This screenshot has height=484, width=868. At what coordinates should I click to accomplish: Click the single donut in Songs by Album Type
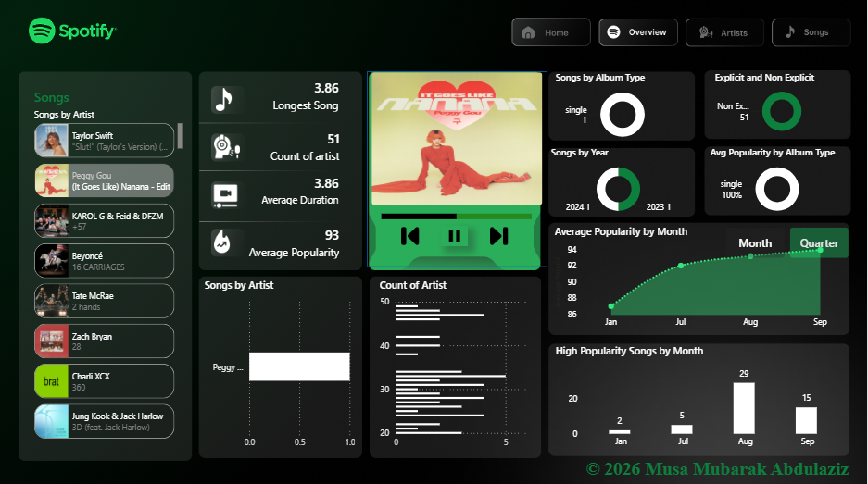pyautogui.click(x=623, y=115)
